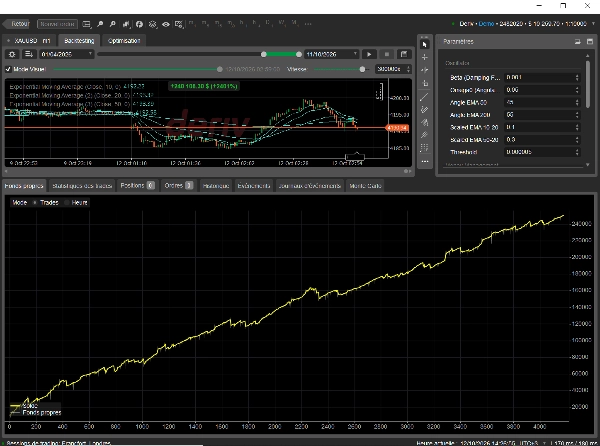Open the start date 01/04/2025 dropdown

(67, 54)
